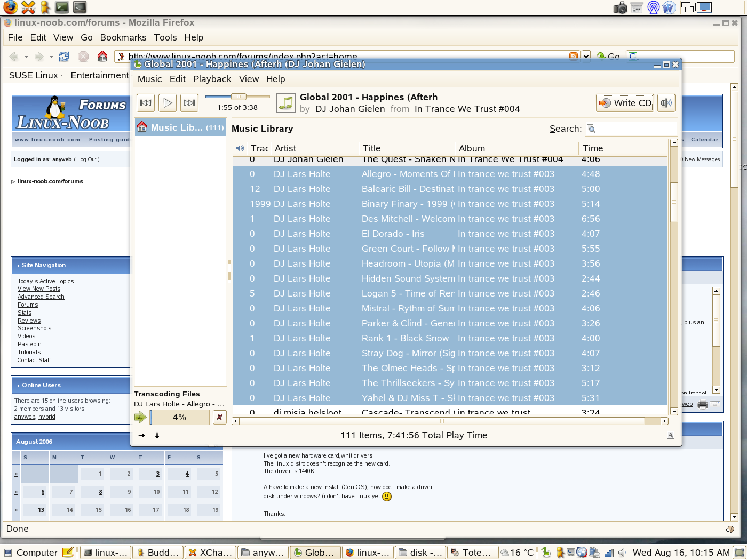Viewport: 747px width, 560px height.
Task: Open Firefox forward history dropdown arrow
Action: [x=51, y=57]
